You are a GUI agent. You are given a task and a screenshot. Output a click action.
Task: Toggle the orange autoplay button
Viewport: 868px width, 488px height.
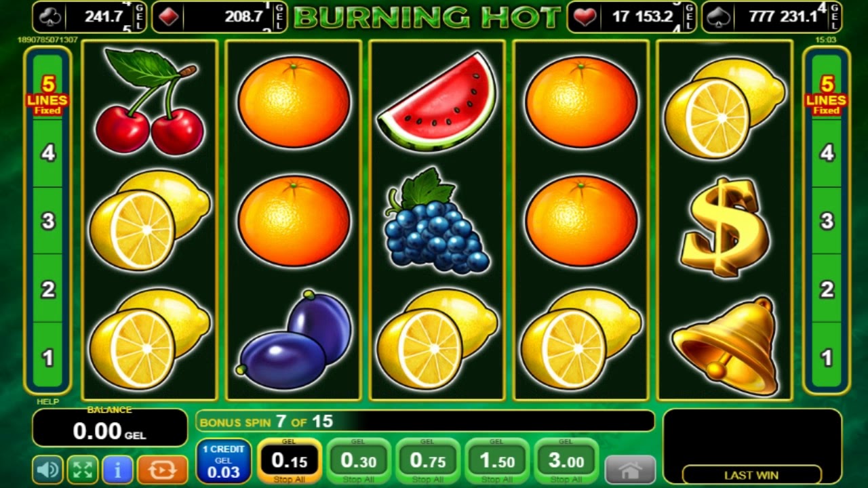pyautogui.click(x=162, y=469)
